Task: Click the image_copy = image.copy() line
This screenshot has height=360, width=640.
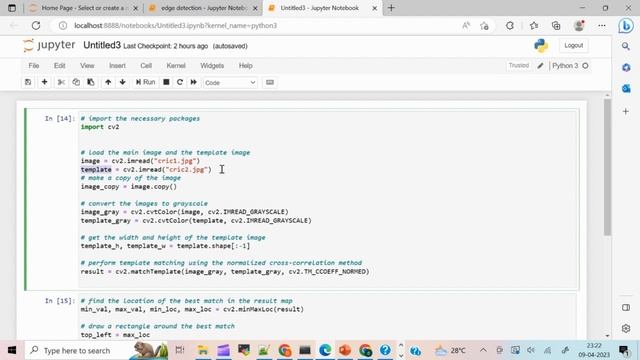Action: [129, 187]
